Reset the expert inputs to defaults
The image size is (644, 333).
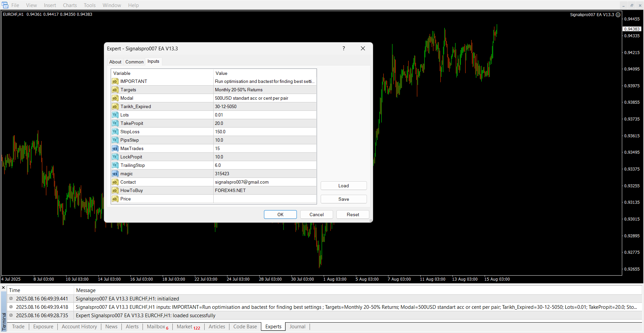353,215
